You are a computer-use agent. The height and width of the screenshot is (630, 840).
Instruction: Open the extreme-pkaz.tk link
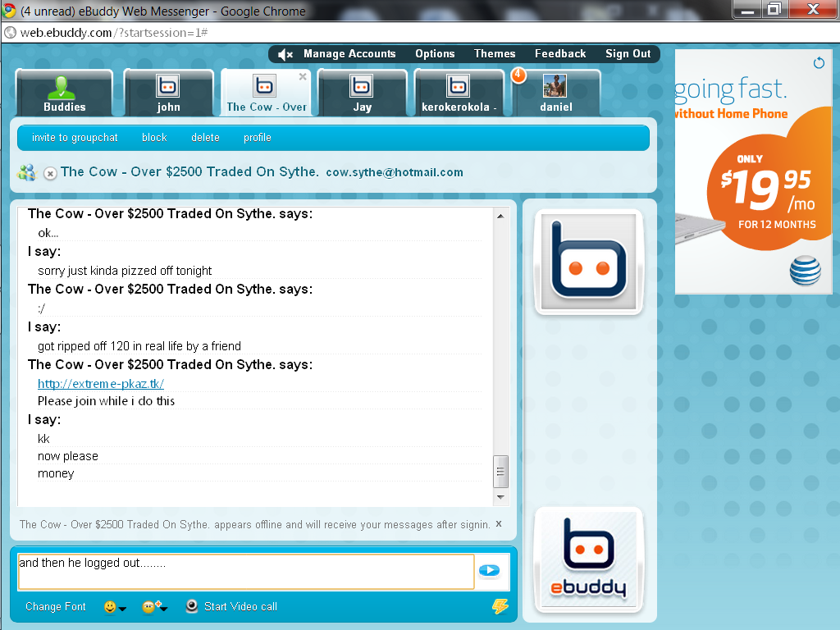point(101,384)
